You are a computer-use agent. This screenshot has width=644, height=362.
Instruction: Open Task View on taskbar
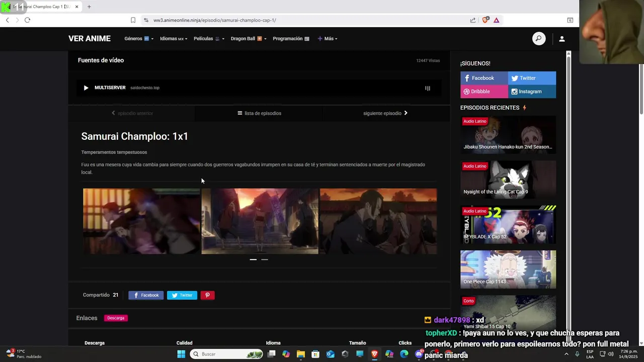pos(272,354)
